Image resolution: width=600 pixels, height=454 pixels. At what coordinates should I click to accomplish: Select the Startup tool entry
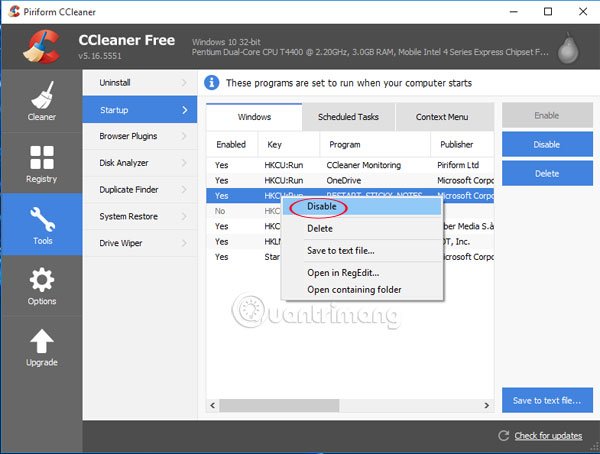click(x=140, y=110)
